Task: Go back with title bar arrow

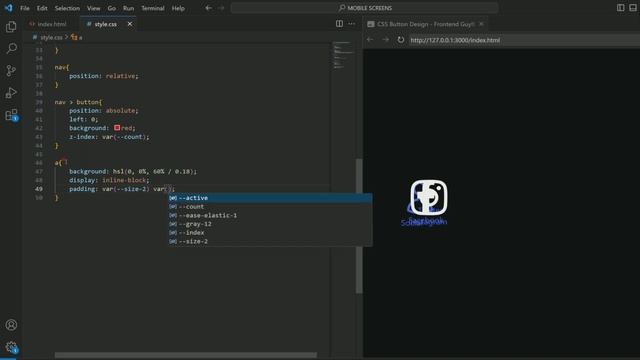Action: click(208, 8)
